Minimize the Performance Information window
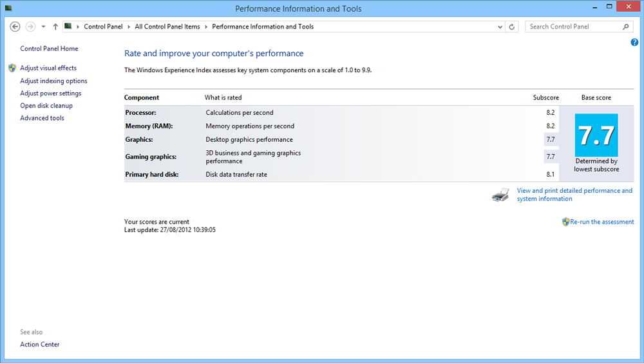Screen dimensions: 644x363 click(x=594, y=7)
